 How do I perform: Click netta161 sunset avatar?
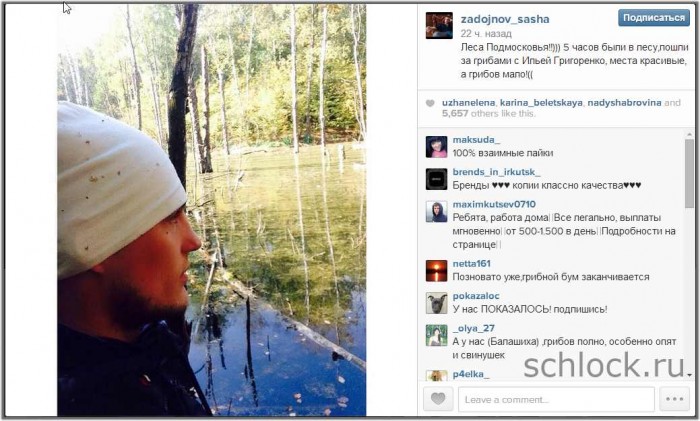point(436,271)
